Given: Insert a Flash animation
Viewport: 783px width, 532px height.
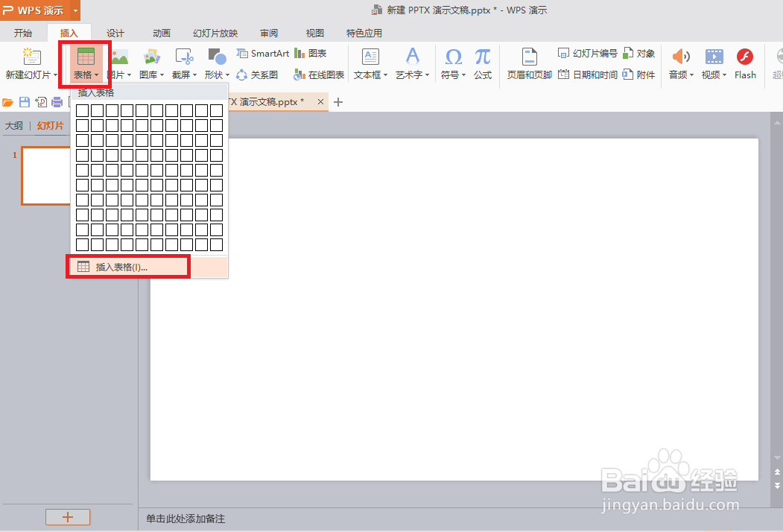Looking at the screenshot, I should [745, 63].
